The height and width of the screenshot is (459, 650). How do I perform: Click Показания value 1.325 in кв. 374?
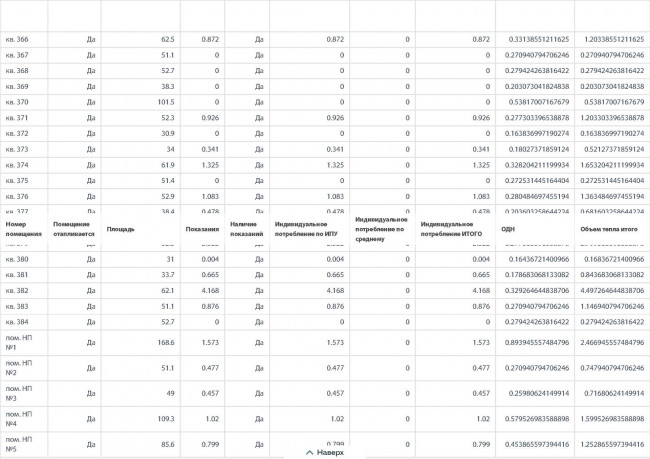210,165
